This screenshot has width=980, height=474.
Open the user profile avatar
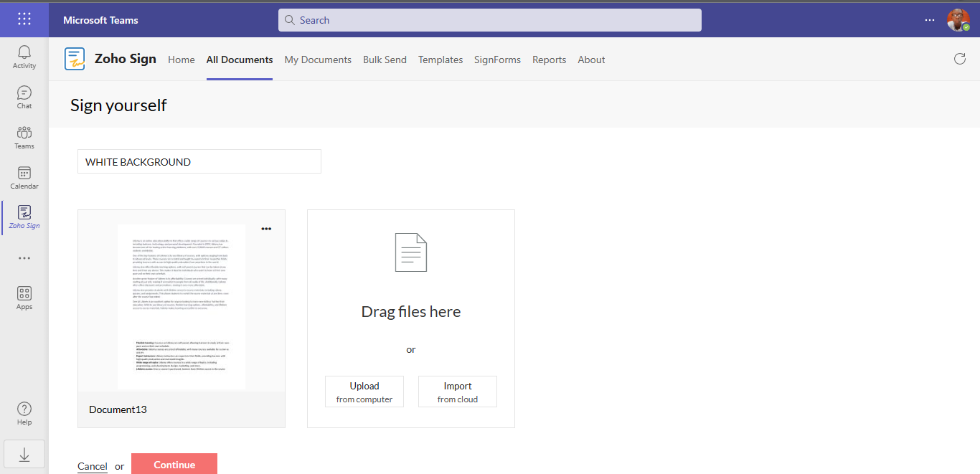point(958,20)
